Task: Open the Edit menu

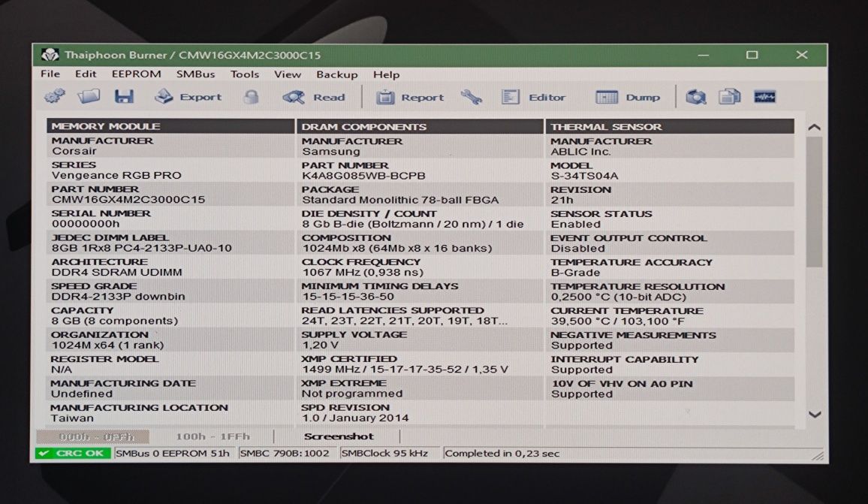Action: pos(86,74)
